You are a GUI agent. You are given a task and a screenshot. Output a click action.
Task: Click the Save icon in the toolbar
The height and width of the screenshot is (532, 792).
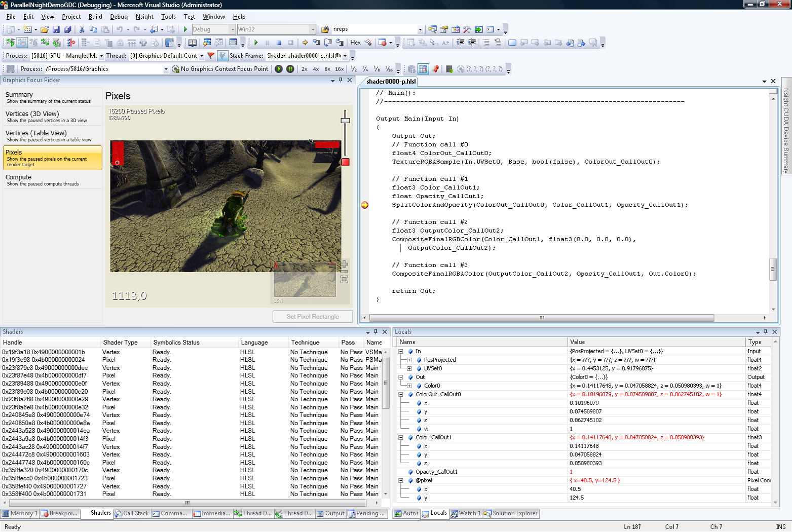(56, 29)
